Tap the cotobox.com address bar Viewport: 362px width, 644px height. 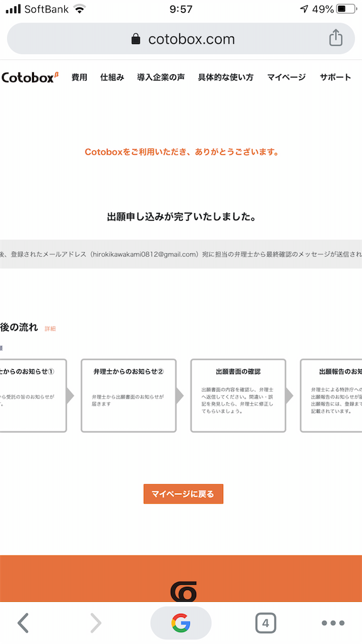tap(181, 38)
